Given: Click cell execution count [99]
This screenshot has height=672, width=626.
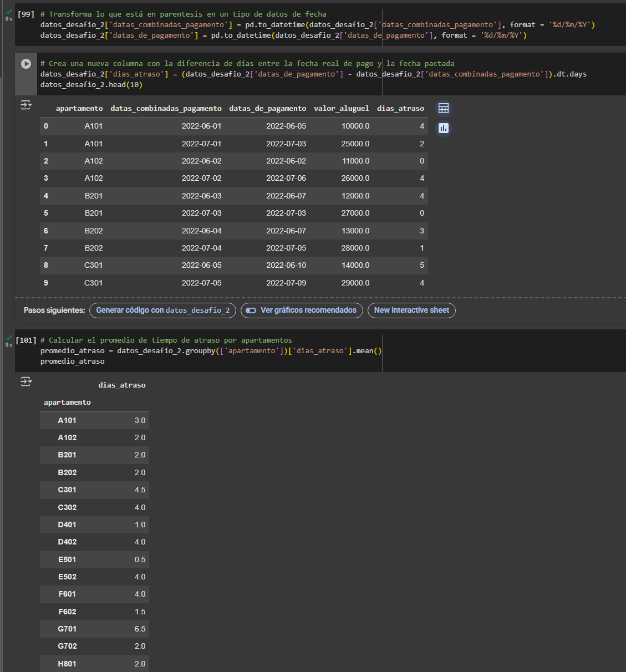Looking at the screenshot, I should point(26,14).
